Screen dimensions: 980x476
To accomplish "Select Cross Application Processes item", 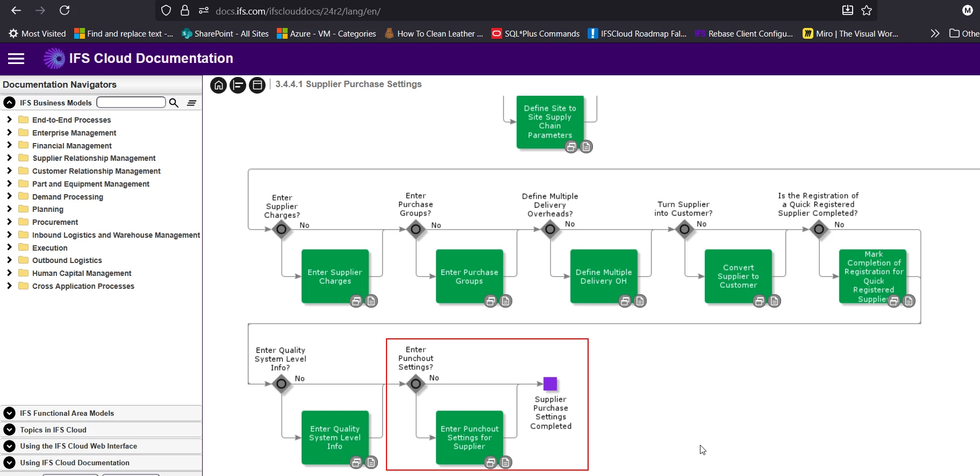I will pos(83,286).
